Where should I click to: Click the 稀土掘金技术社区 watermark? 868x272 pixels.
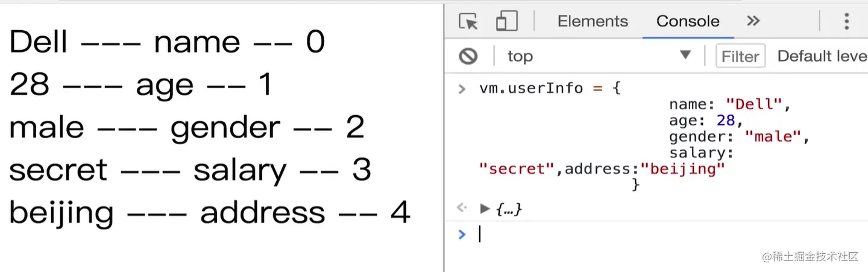click(x=810, y=257)
